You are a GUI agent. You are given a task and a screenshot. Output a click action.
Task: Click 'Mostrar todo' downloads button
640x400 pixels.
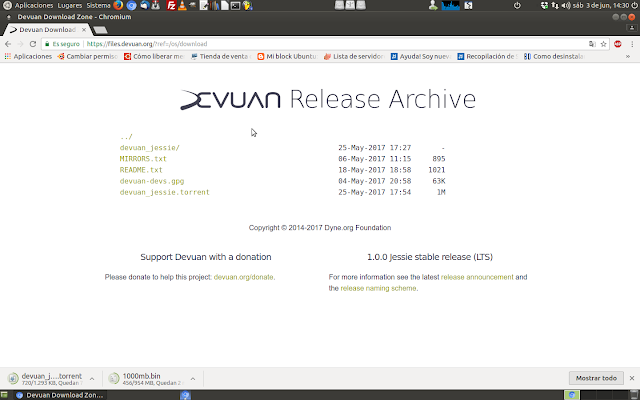pos(596,378)
